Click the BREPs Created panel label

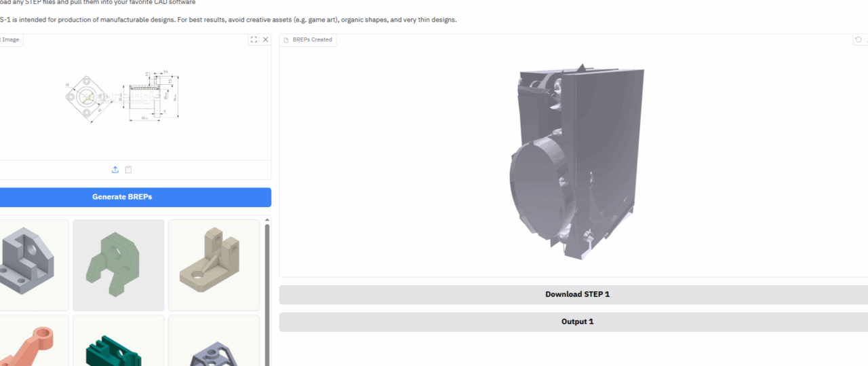click(x=312, y=40)
